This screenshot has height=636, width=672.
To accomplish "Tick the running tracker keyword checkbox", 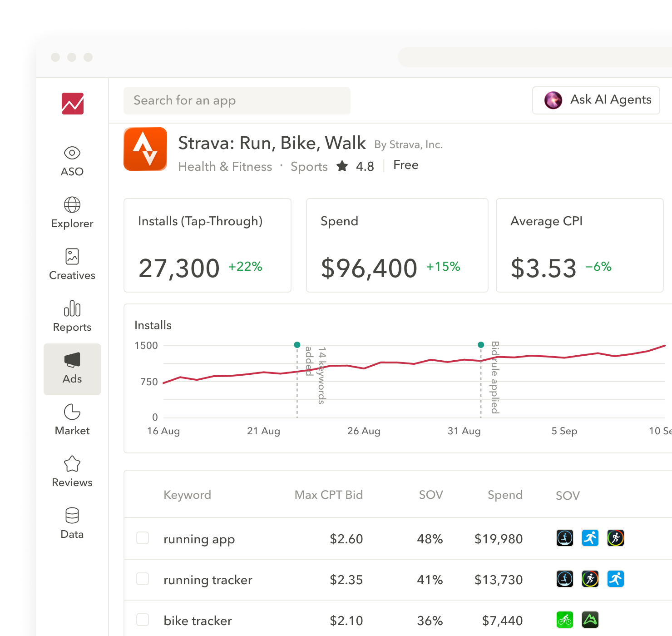I will click(143, 579).
